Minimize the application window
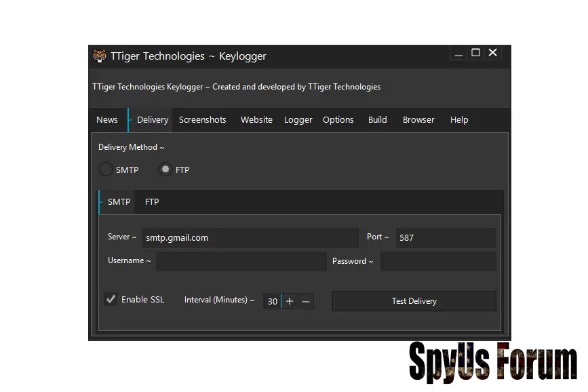Screen dimensions: 588x392 click(459, 53)
